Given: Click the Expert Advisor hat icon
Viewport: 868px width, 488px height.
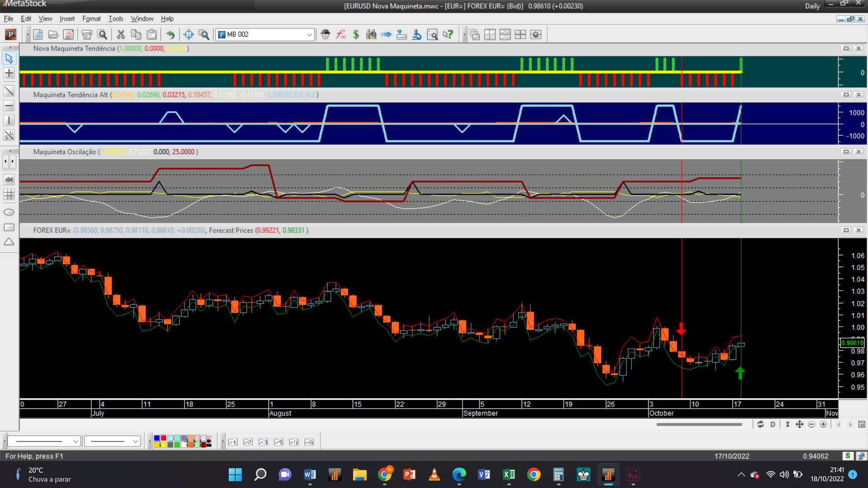Looking at the screenshot, I should tap(325, 34).
